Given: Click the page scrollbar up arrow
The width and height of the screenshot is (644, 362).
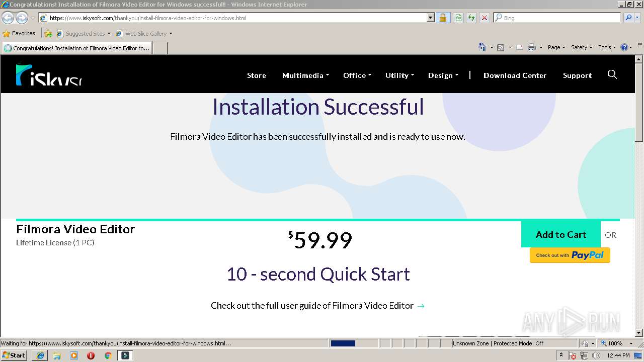Looking at the screenshot, I should coord(639,59).
